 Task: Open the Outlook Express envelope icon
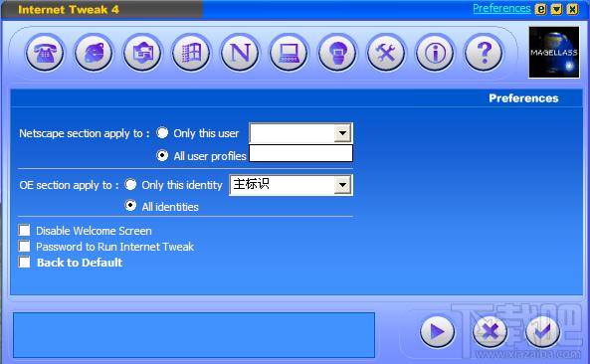[x=142, y=53]
